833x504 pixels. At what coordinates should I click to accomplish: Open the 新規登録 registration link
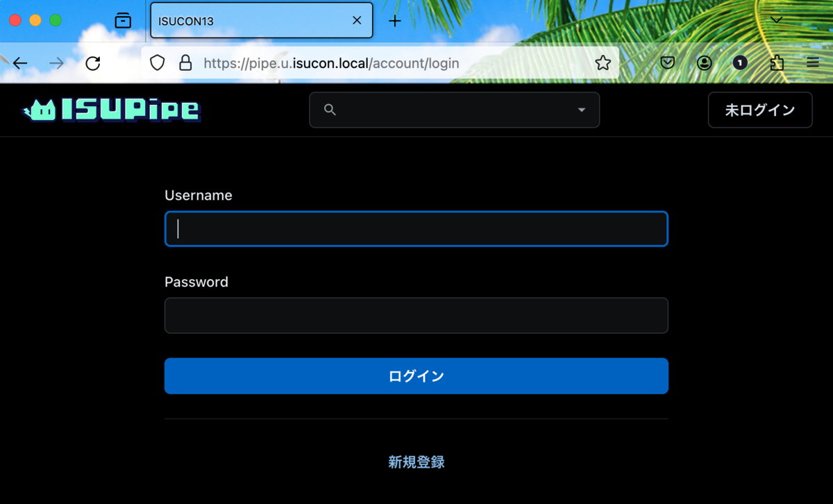(x=416, y=462)
